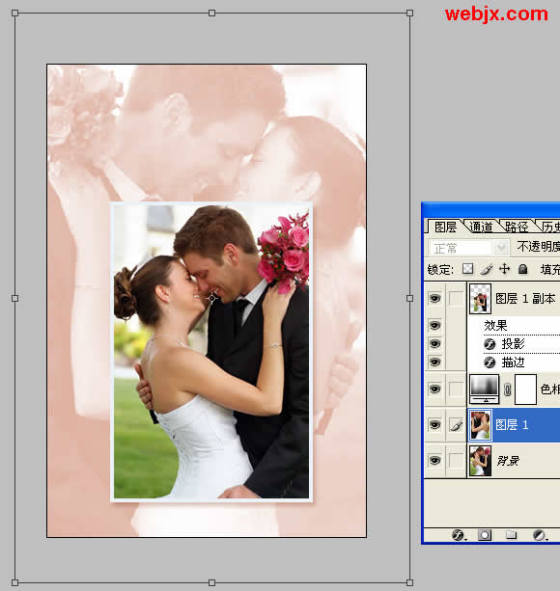The height and width of the screenshot is (591, 560).
Task: Toggle lock transparent pixels icon
Action: 467,269
